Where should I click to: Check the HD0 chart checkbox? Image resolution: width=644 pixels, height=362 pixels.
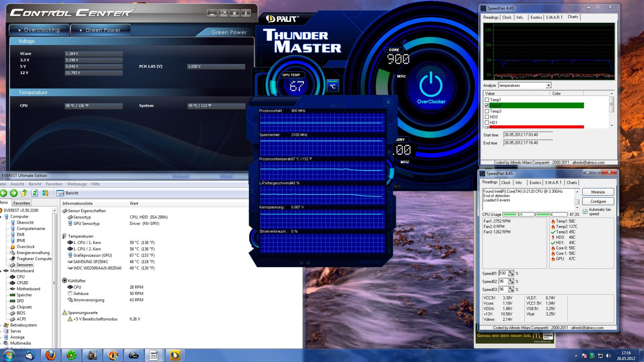point(487,117)
